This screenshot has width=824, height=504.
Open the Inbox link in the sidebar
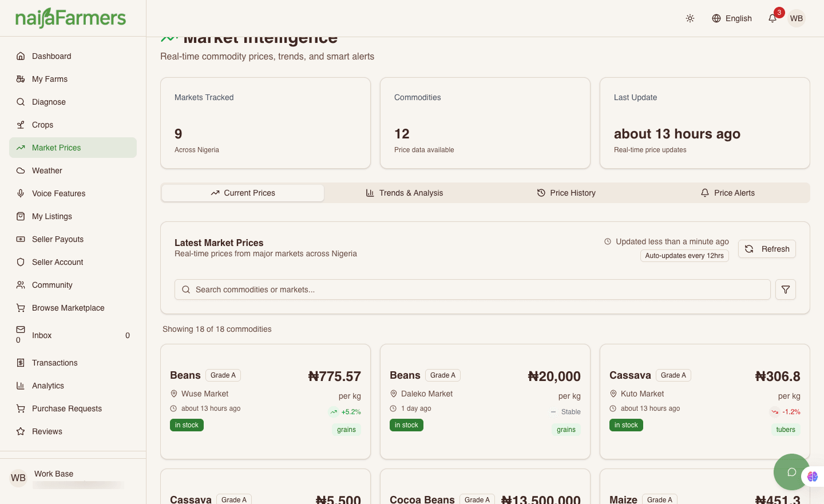pos(42,335)
